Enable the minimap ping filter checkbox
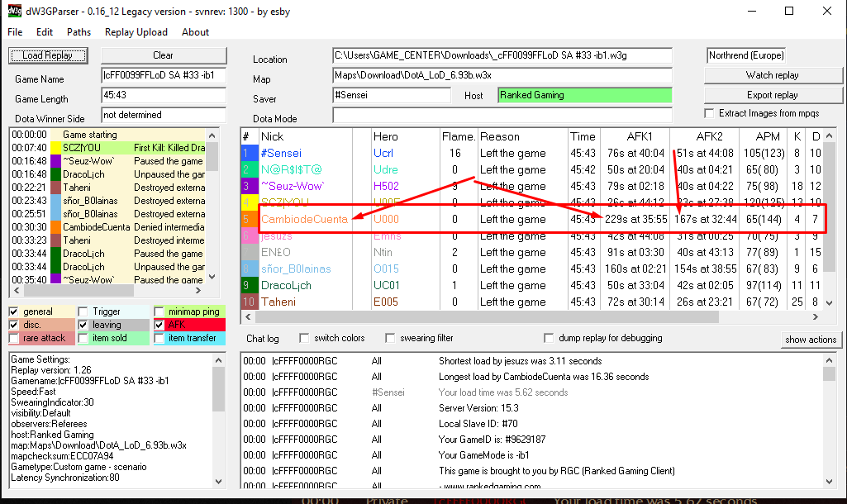The height and width of the screenshot is (504, 847). [x=159, y=311]
